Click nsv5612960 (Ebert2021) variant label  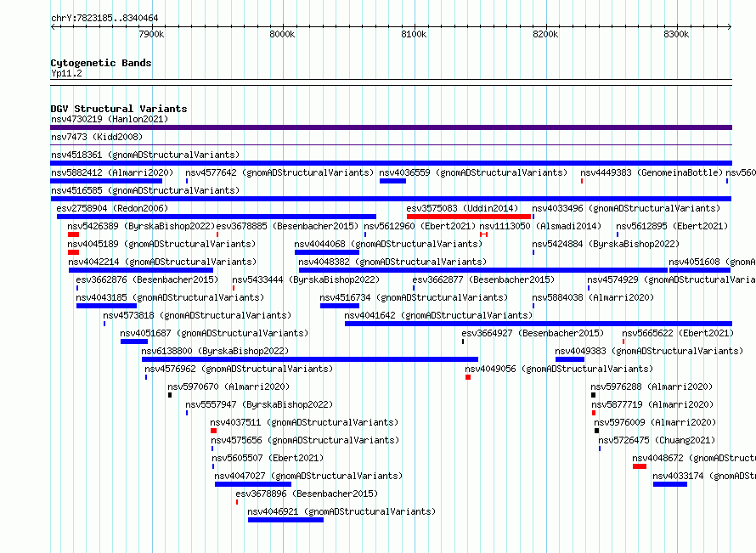[x=420, y=226]
